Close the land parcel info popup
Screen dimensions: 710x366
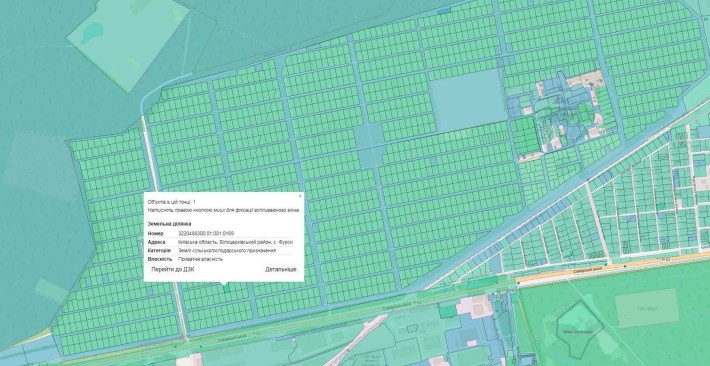point(300,196)
